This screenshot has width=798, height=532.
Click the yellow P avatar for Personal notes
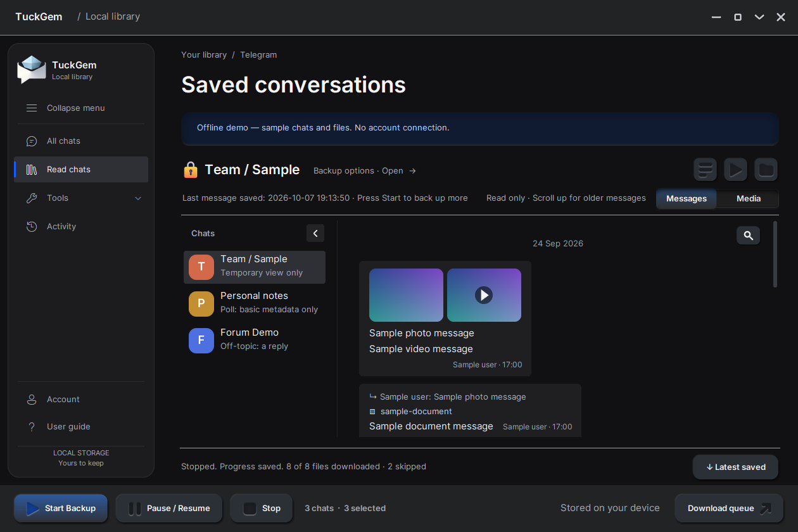[201, 304]
